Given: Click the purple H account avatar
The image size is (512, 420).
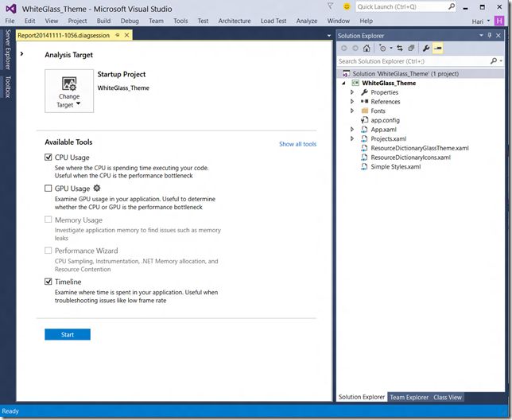Looking at the screenshot, I should coord(499,21).
